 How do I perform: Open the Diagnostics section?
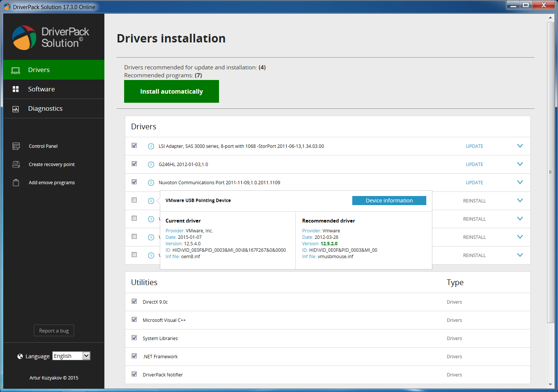[45, 108]
